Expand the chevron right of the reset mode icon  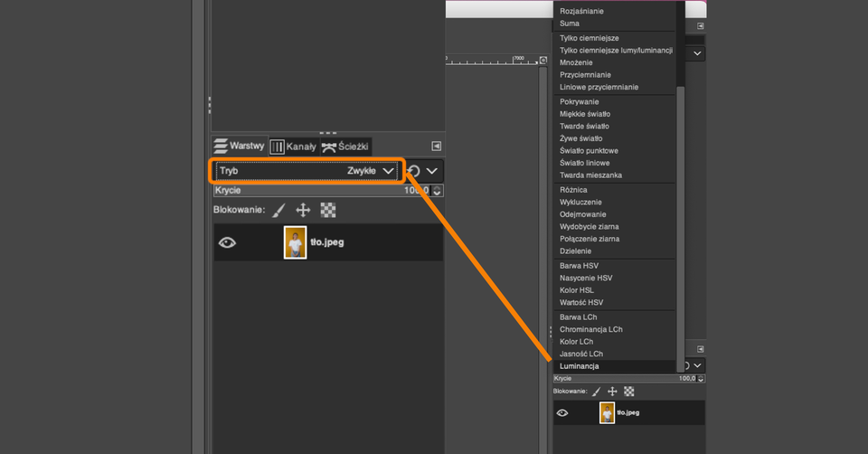click(432, 171)
